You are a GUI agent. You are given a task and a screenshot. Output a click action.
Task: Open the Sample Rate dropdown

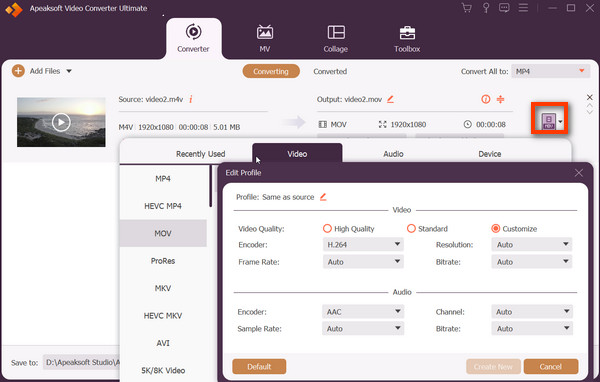click(363, 328)
